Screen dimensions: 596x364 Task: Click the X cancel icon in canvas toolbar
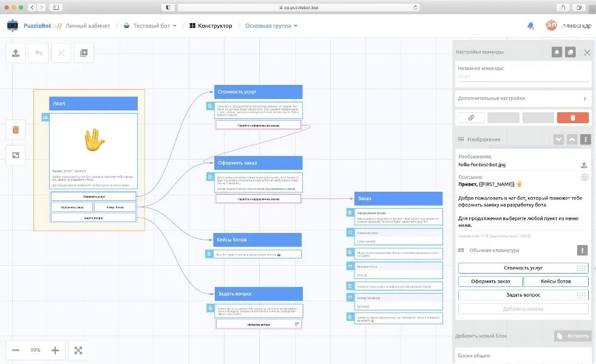(61, 53)
